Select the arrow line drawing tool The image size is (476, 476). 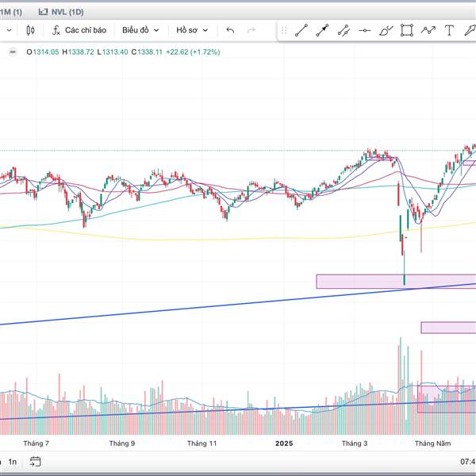point(322,30)
